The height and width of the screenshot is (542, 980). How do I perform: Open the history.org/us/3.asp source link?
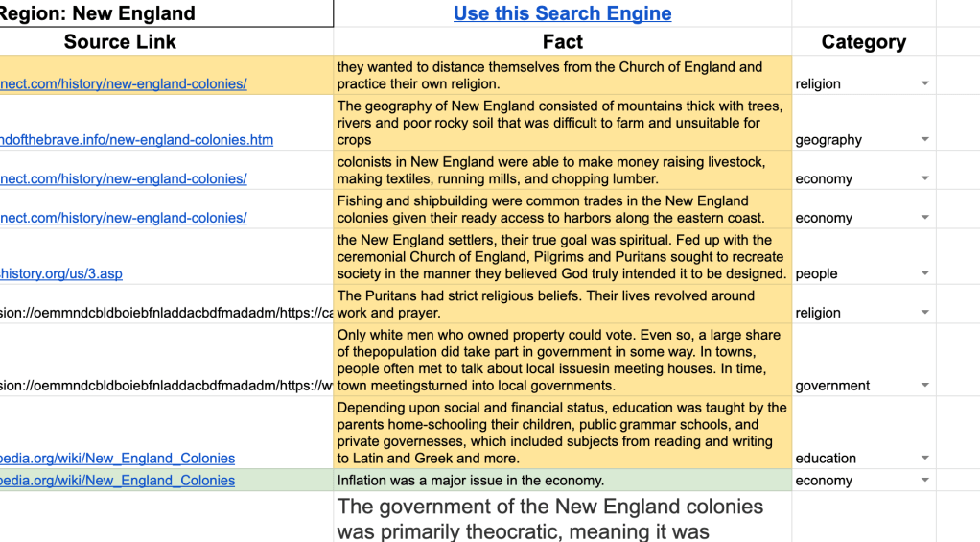[61, 274]
